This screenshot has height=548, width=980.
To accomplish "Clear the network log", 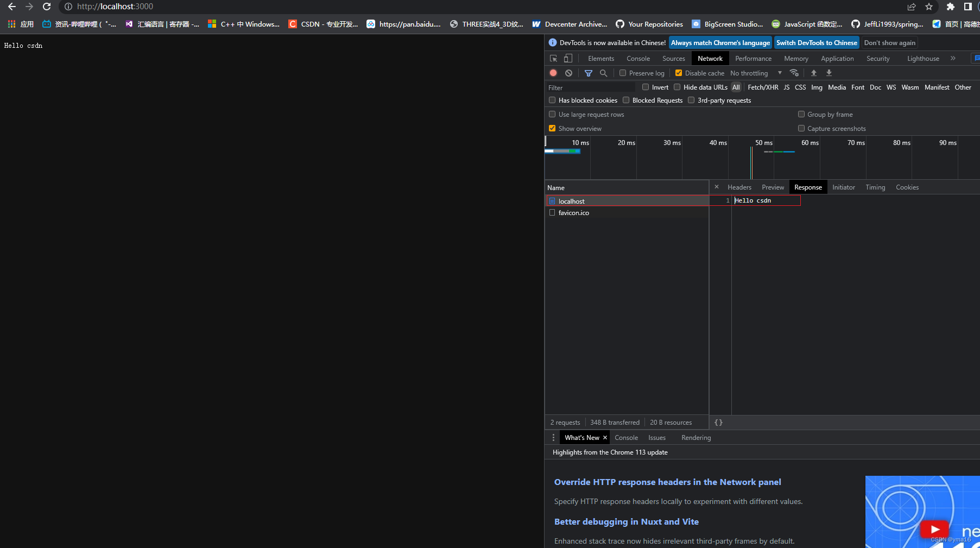I will click(x=568, y=73).
